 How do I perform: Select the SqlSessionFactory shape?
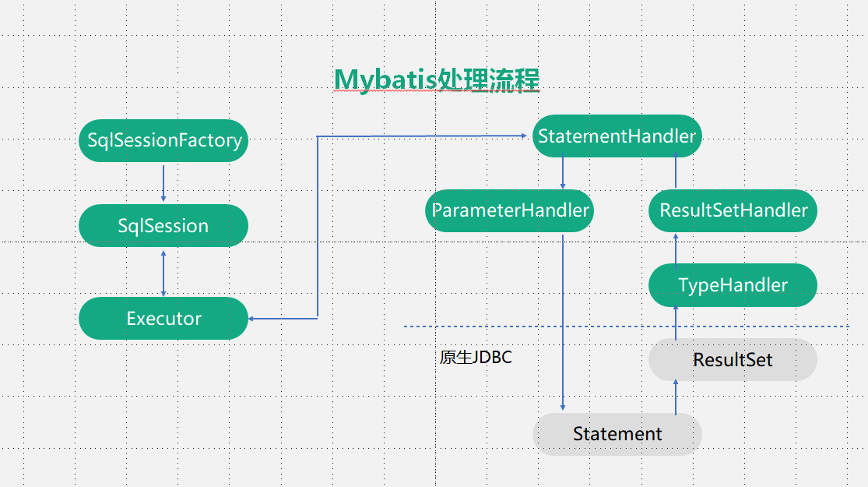click(163, 141)
